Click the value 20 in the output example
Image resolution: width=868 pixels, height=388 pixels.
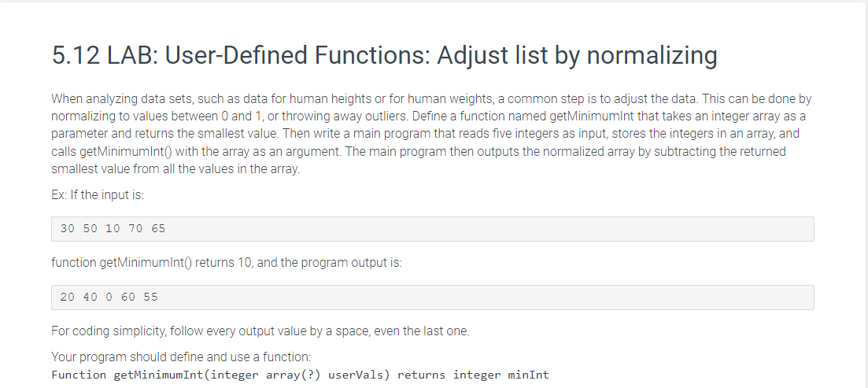67,297
